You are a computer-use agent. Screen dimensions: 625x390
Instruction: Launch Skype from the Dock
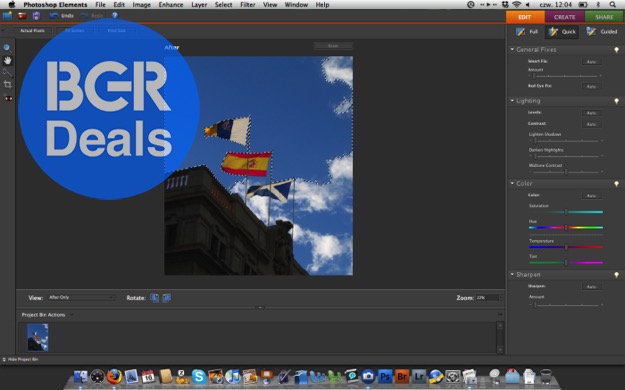pos(199,376)
